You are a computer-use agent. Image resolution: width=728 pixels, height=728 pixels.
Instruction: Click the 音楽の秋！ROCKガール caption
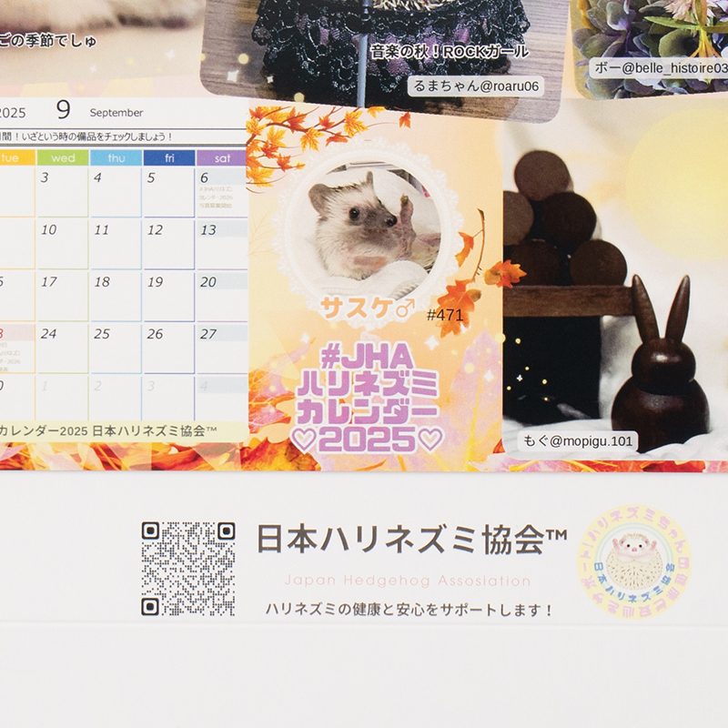coord(450,52)
